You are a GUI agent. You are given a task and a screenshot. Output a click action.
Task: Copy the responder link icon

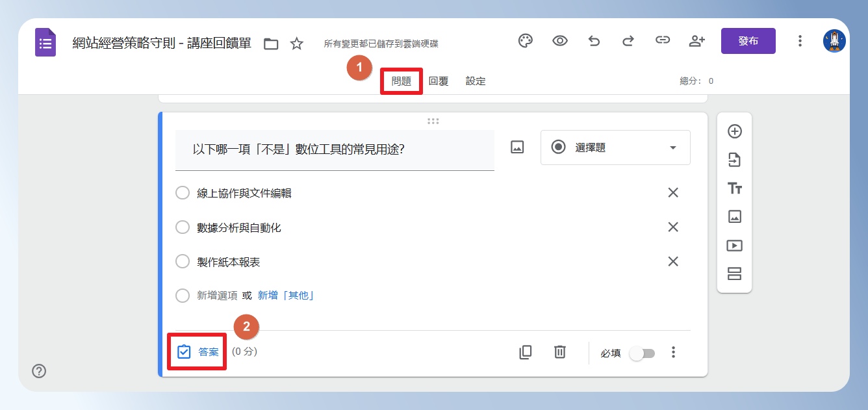tap(662, 41)
